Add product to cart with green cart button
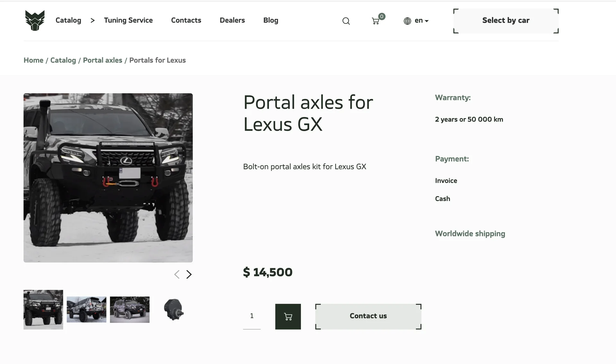The image size is (616, 364). 288,317
